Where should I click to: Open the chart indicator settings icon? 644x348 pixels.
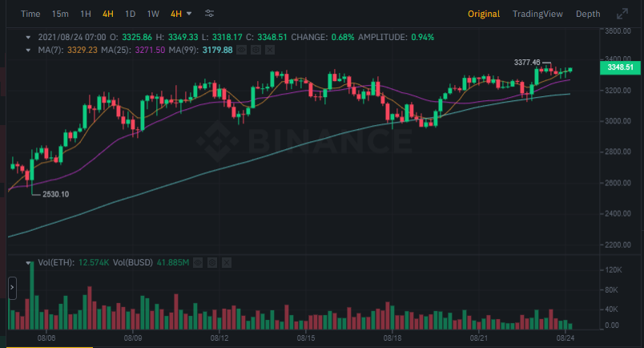coord(209,14)
